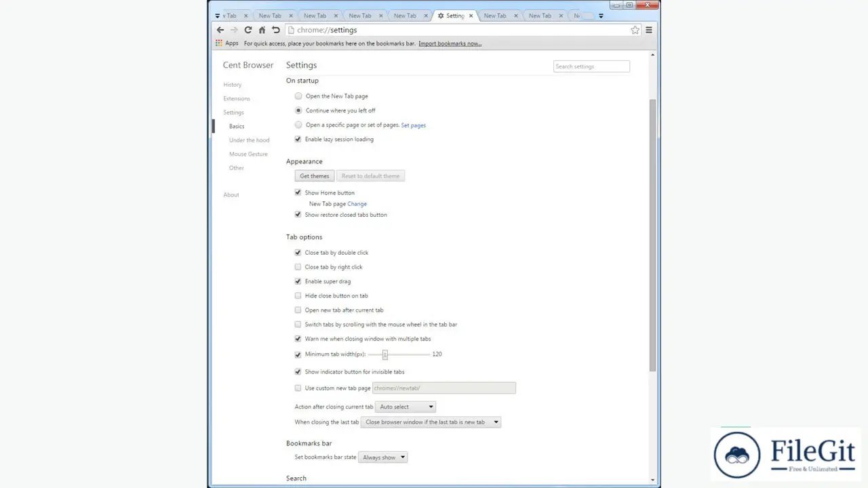Enable Close tab by right click
The width and height of the screenshot is (868, 488).
coord(298,267)
